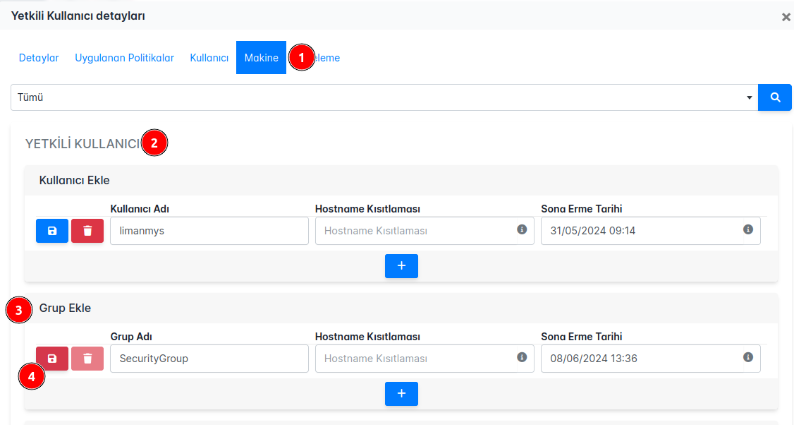Close the Yetkili Kullanıcı detayları dialog
This screenshot has width=804, height=425.
[786, 17]
